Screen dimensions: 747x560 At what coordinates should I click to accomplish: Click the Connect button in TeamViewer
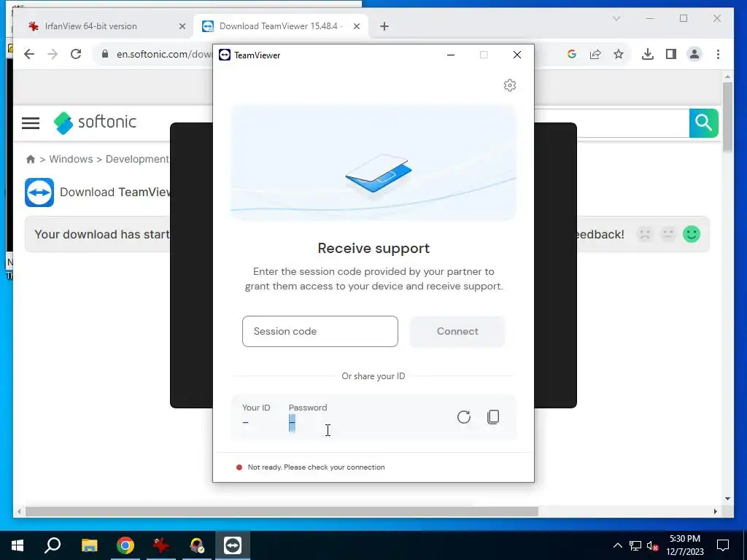[x=457, y=332]
